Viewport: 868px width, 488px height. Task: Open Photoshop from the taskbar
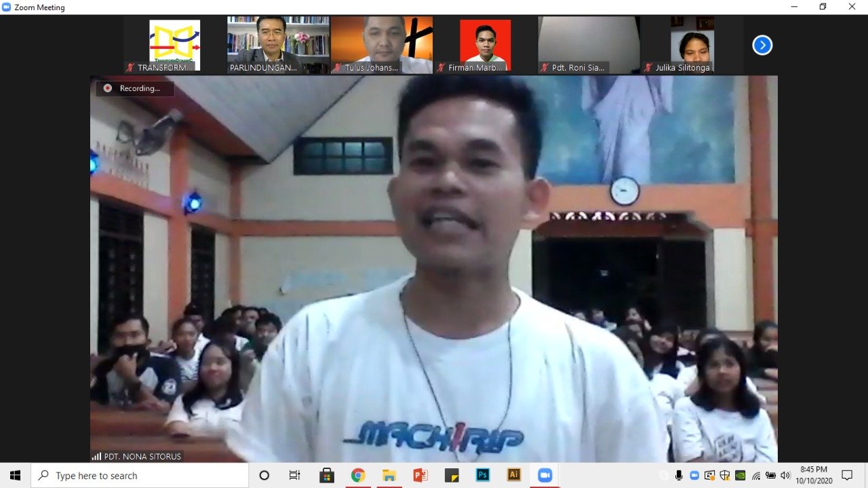[483, 475]
